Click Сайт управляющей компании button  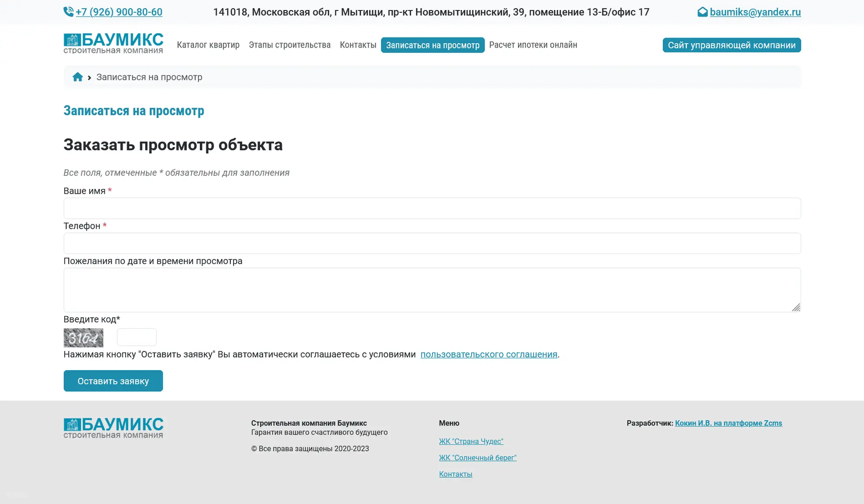(731, 45)
